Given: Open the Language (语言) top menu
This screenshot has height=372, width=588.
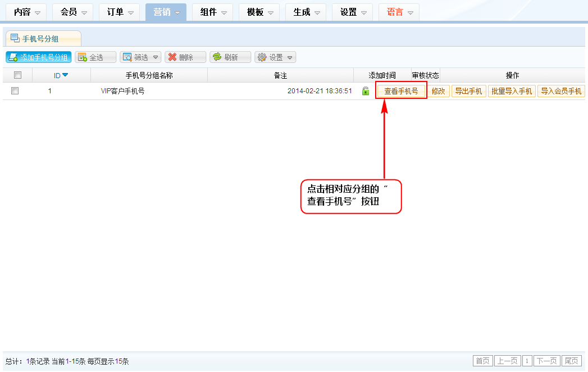Looking at the screenshot, I should click(399, 12).
